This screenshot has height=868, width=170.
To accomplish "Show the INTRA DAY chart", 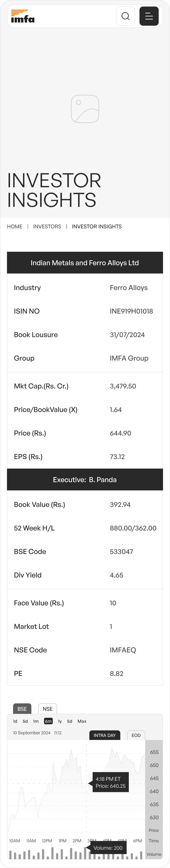I will 105,735.
